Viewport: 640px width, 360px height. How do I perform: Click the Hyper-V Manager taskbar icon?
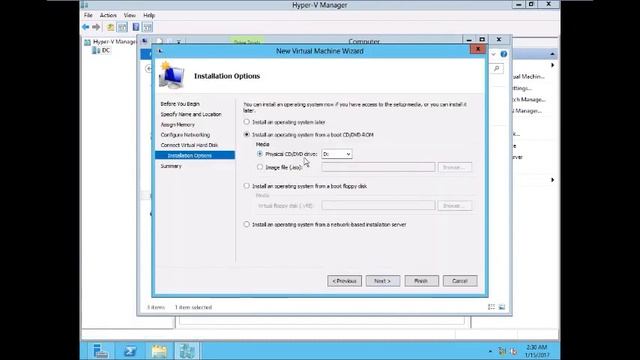tap(187, 351)
